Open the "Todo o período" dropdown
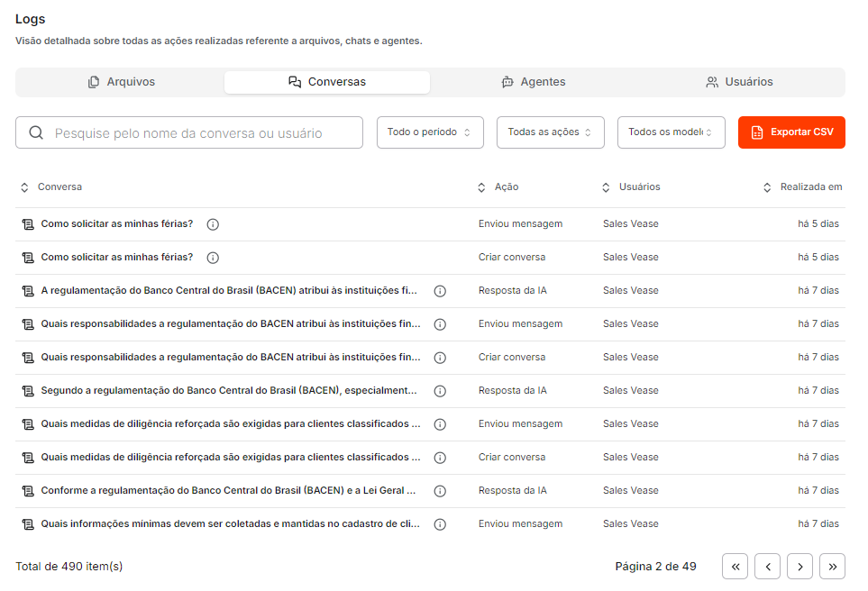The image size is (868, 591). click(x=430, y=132)
